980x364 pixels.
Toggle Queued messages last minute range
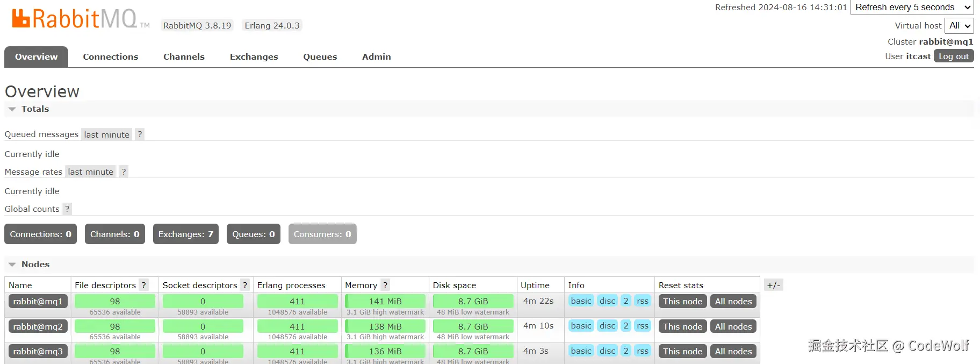pos(106,134)
